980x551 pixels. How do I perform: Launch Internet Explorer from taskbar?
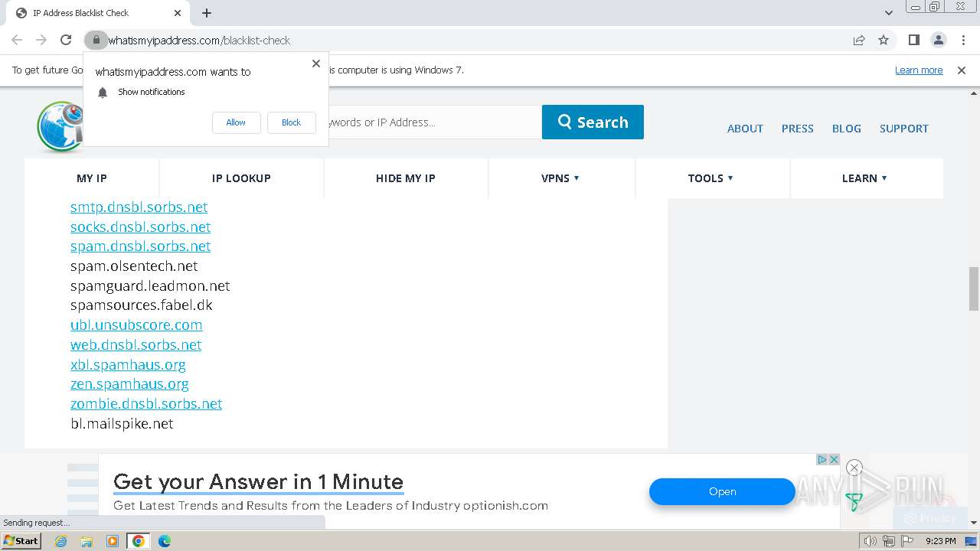click(x=61, y=541)
